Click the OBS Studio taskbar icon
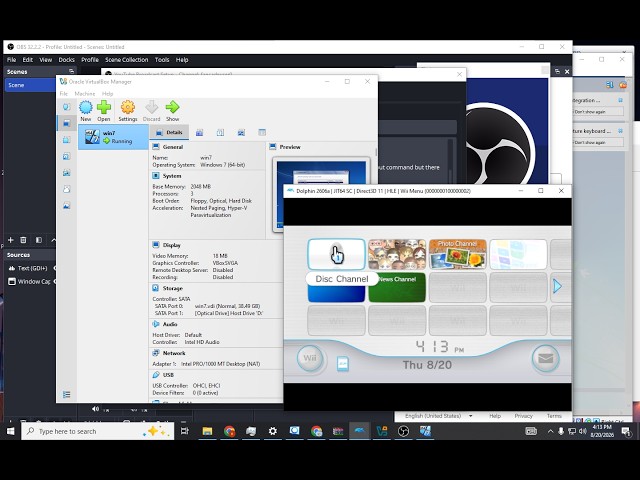 tap(403, 431)
